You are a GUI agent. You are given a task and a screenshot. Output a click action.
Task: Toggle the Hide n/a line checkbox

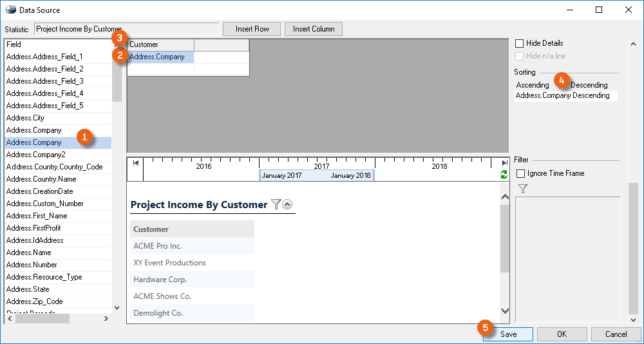(520, 56)
